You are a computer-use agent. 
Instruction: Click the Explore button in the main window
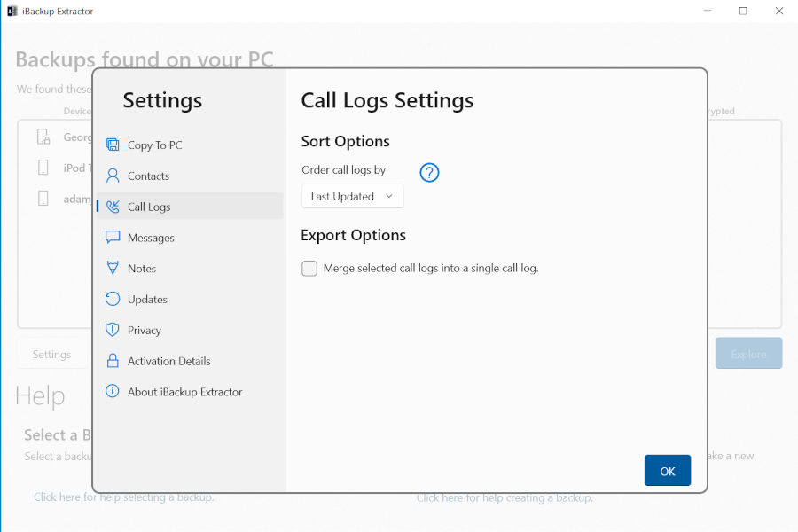point(748,353)
